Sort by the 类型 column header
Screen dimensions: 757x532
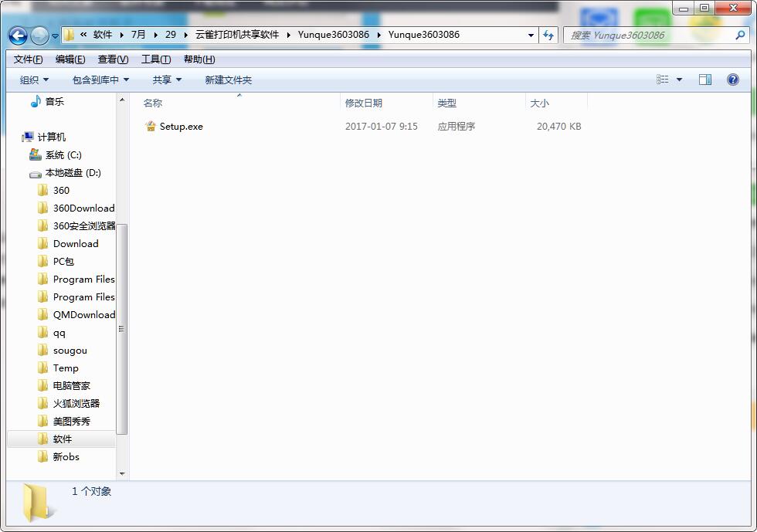[446, 103]
